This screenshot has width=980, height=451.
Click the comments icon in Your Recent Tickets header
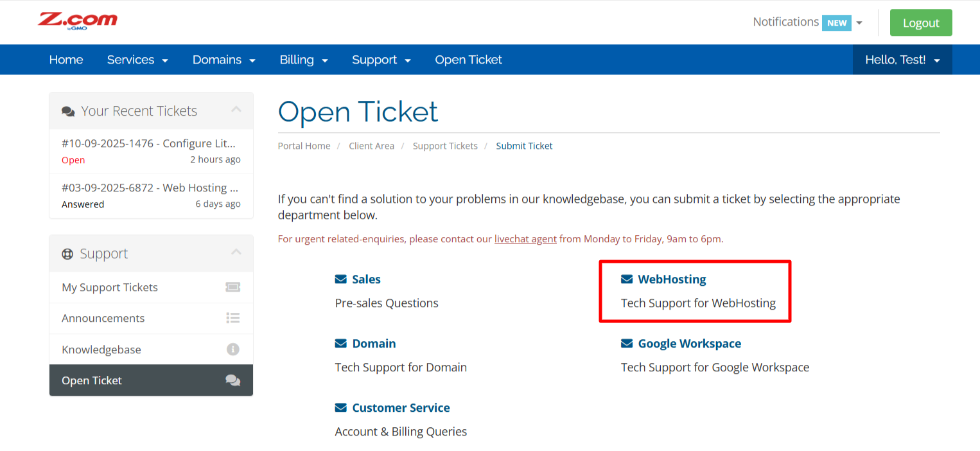pos(68,111)
